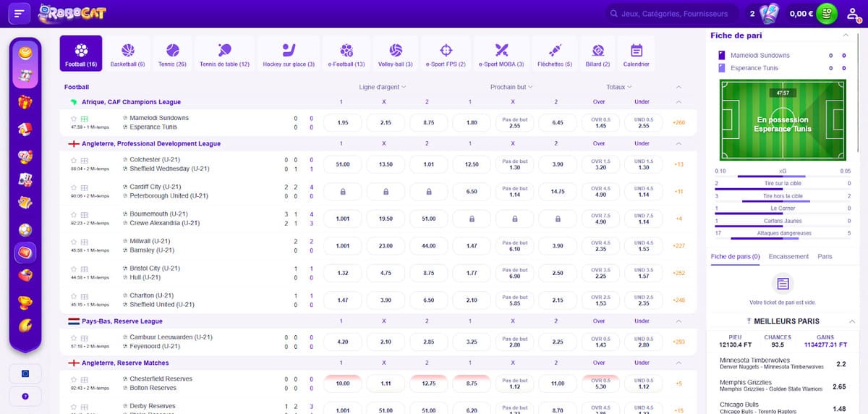Show +260 more markets for Mamelodi match

click(678, 122)
